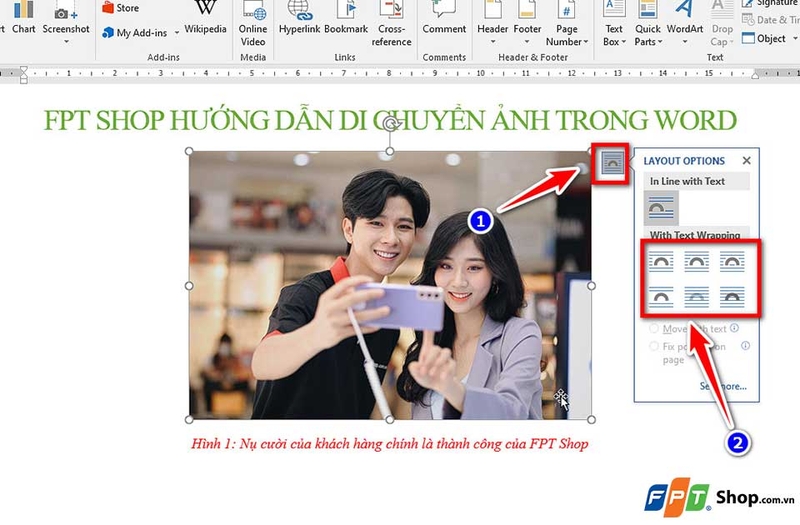800x525 pixels.
Task: Click the selected picture in document
Action: coord(390,285)
